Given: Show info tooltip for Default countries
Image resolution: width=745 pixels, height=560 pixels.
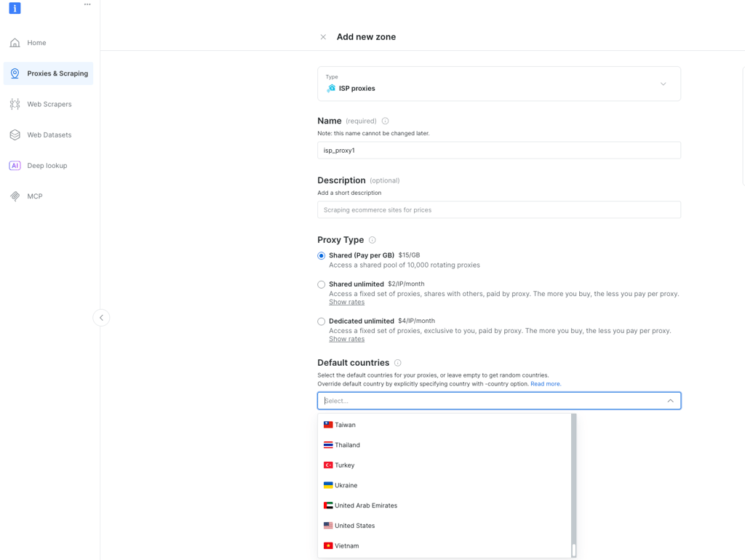Looking at the screenshot, I should click(x=398, y=363).
